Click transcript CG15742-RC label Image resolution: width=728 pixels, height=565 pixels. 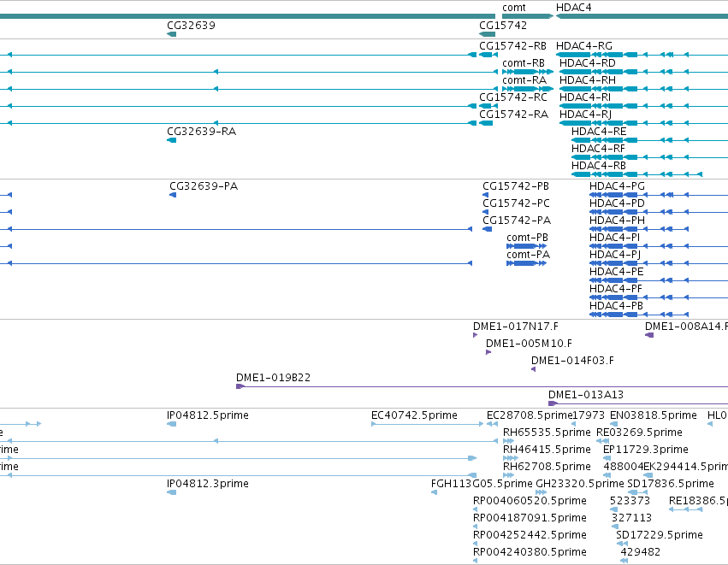[513, 97]
